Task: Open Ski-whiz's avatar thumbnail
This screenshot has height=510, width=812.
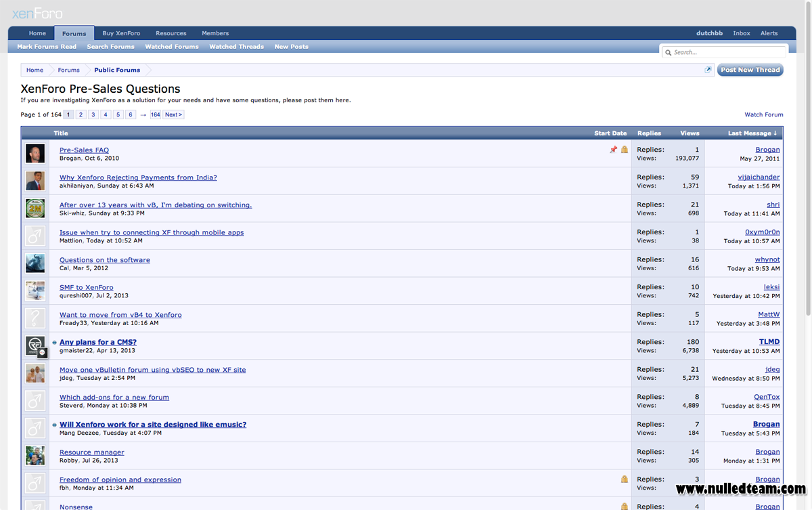Action: [35, 209]
